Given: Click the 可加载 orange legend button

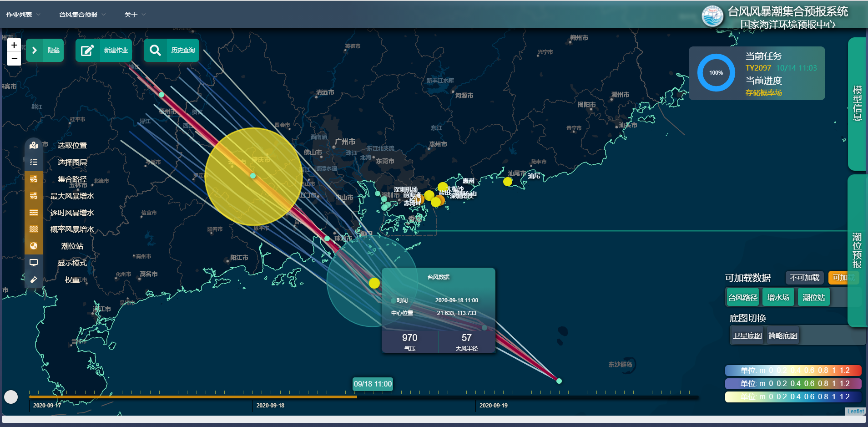Looking at the screenshot, I should click(843, 278).
